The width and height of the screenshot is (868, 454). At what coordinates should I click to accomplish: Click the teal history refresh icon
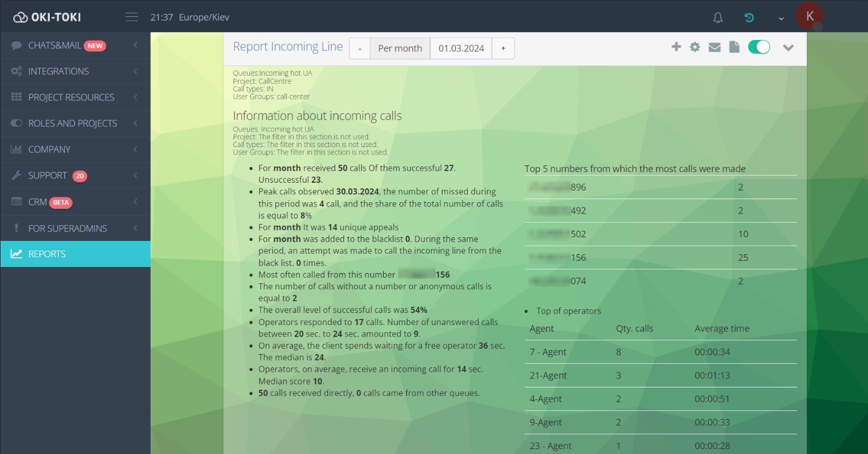pos(749,18)
